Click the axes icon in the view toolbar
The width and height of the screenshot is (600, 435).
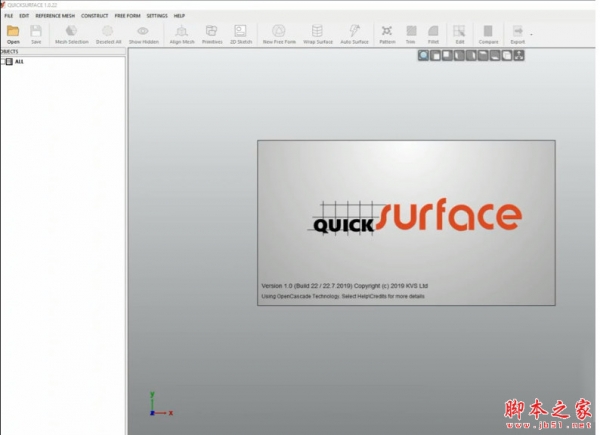click(x=519, y=55)
